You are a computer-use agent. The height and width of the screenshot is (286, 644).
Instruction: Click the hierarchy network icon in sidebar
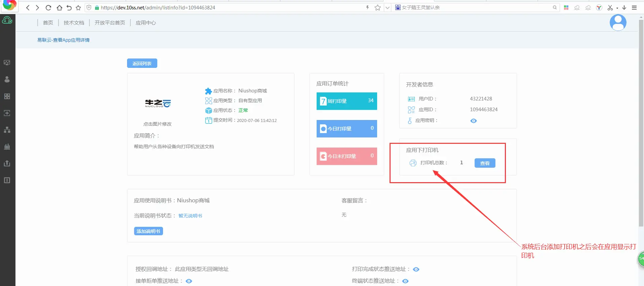[7, 130]
